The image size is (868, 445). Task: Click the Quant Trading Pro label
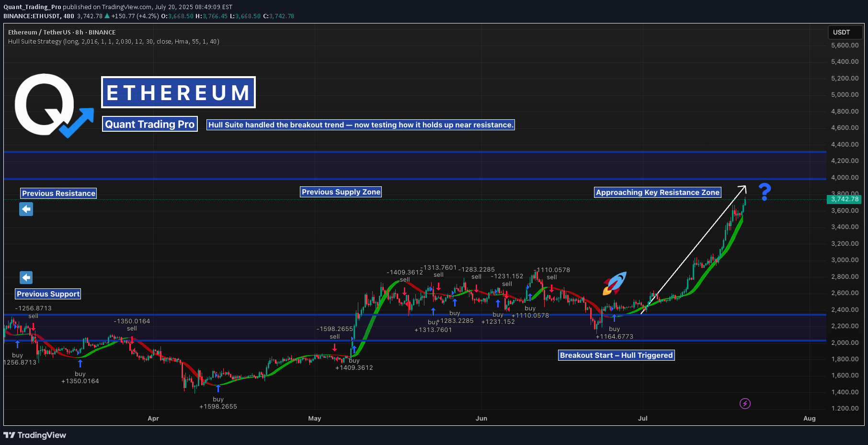pos(150,125)
